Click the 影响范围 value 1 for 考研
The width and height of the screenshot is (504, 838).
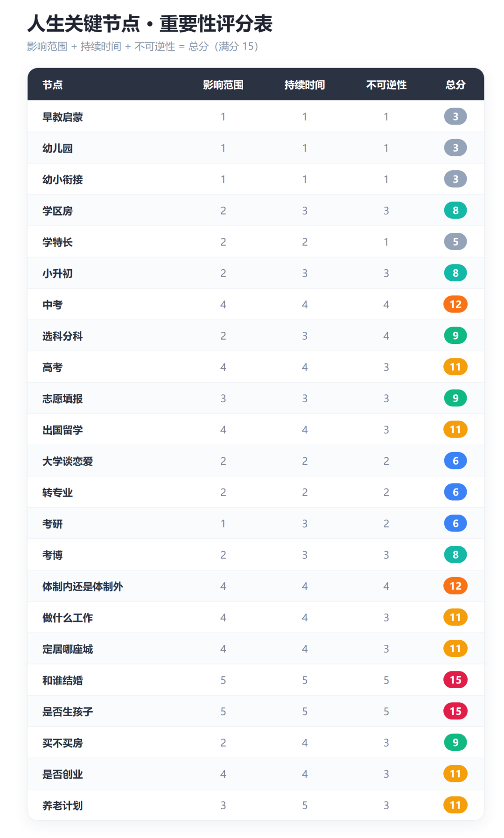pyautogui.click(x=223, y=524)
